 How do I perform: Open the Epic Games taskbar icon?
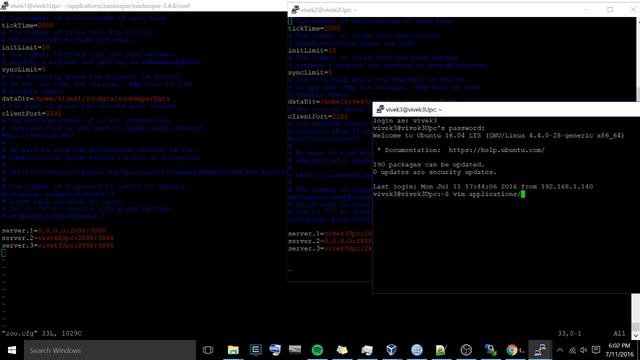256,350
